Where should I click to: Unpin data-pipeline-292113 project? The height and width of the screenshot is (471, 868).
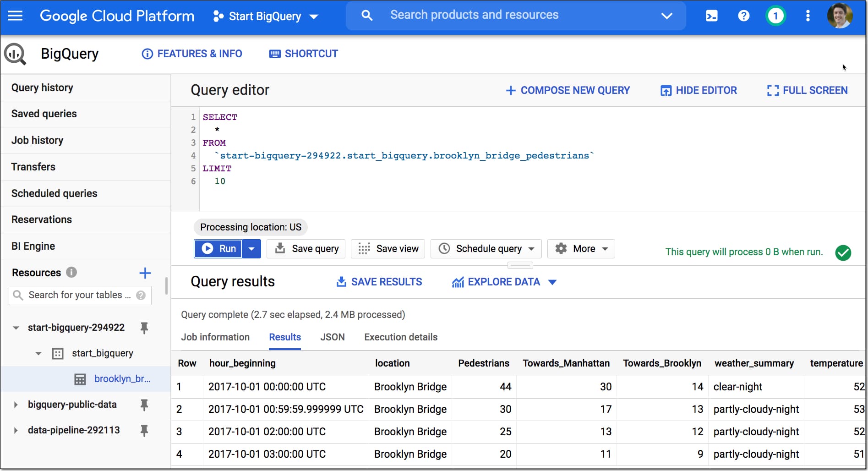tap(144, 430)
